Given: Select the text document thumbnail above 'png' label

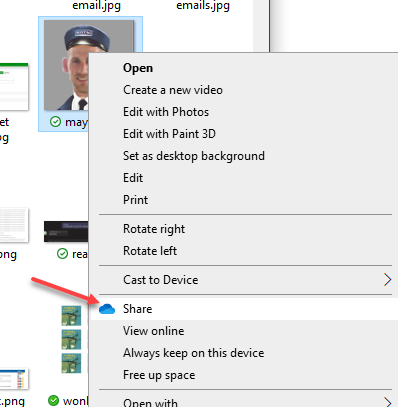Looking at the screenshot, I should pos(14,225).
